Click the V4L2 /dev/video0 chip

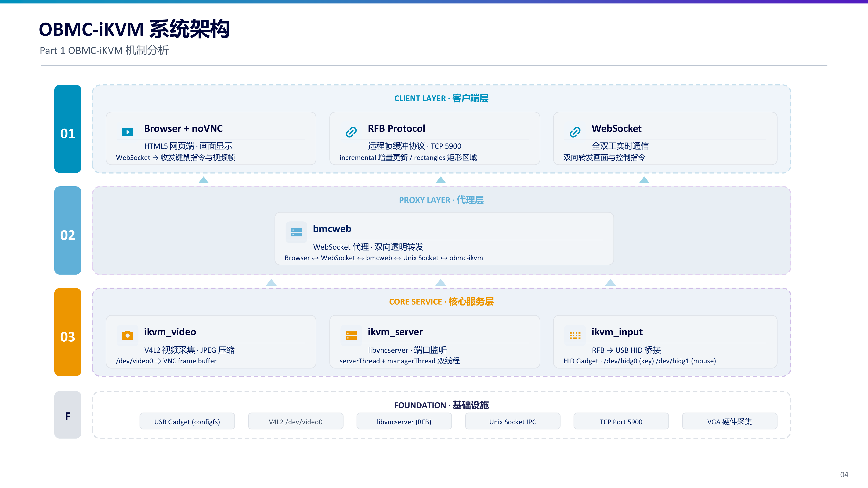tap(296, 421)
